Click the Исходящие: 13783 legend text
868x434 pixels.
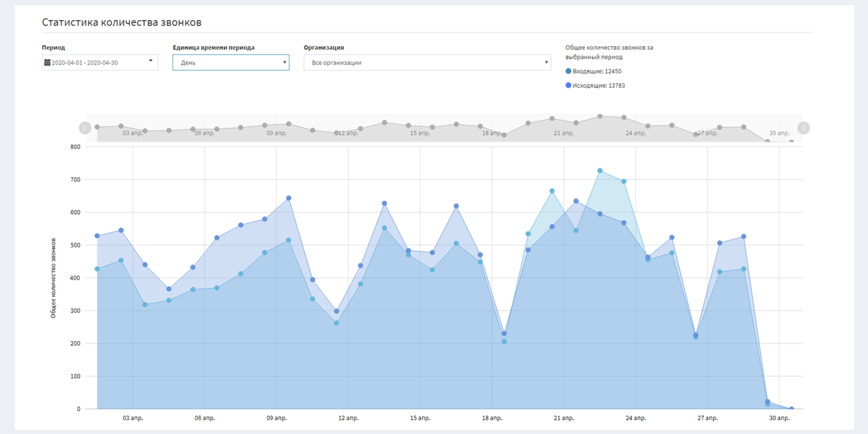pos(599,86)
